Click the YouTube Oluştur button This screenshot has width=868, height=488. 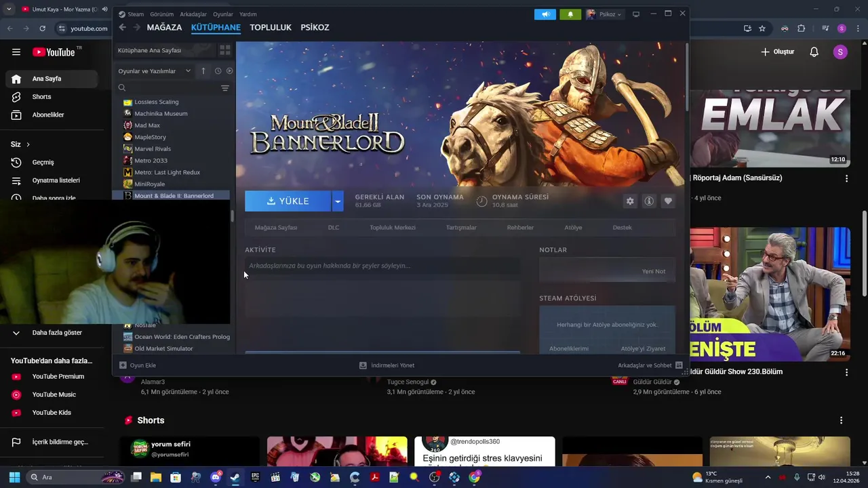(x=777, y=52)
